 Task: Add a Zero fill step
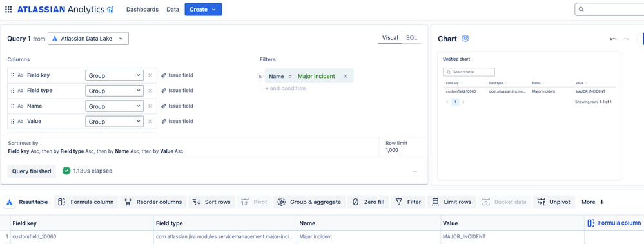[368, 202]
